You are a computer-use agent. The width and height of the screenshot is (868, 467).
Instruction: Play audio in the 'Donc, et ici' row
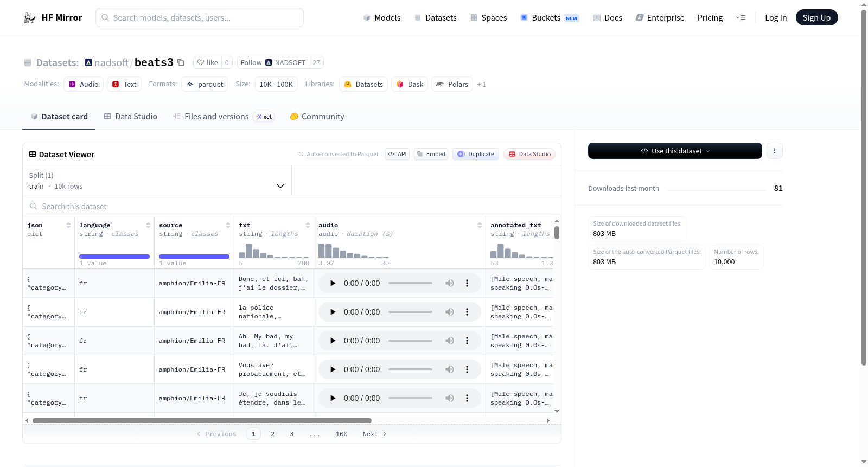[333, 283]
